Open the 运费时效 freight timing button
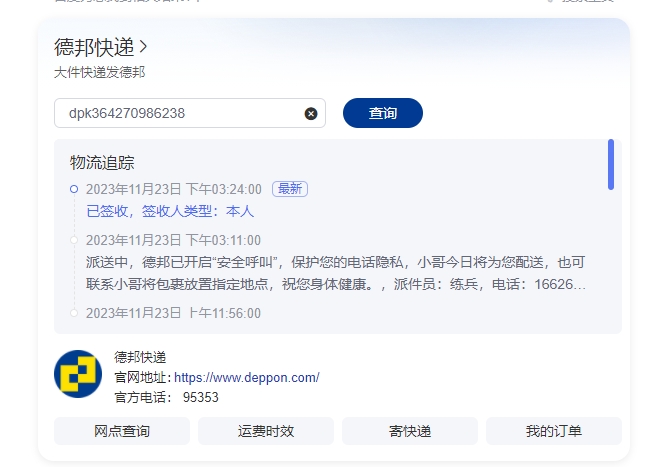651x467 pixels. pyautogui.click(x=266, y=431)
